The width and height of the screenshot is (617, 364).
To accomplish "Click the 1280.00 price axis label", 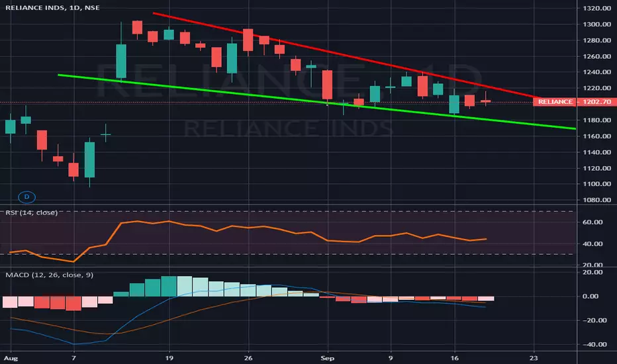I will point(596,40).
